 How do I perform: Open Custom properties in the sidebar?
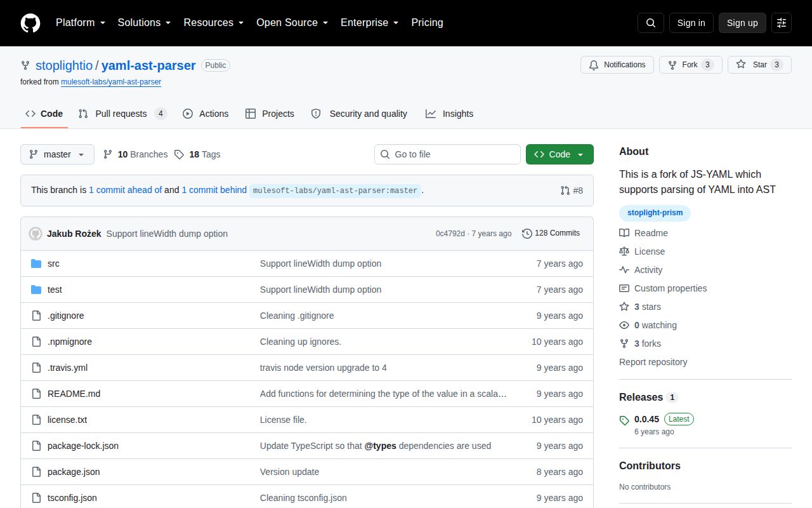coord(663,288)
